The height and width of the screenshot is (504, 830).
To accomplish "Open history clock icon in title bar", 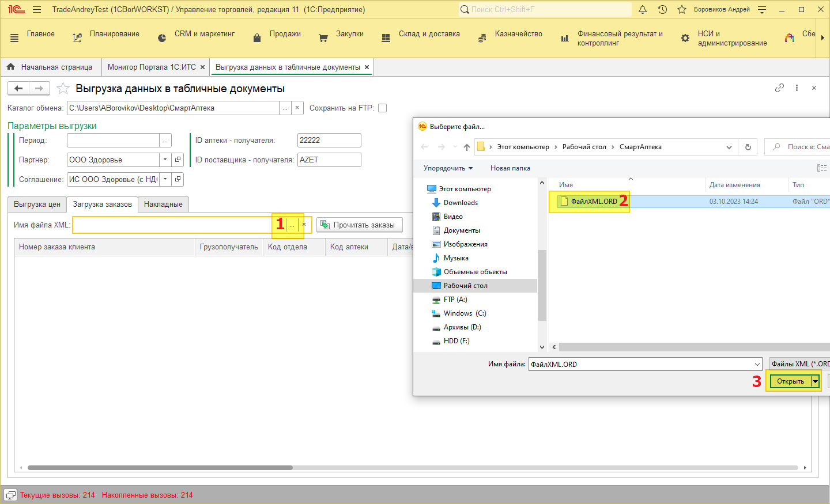I will point(662,9).
